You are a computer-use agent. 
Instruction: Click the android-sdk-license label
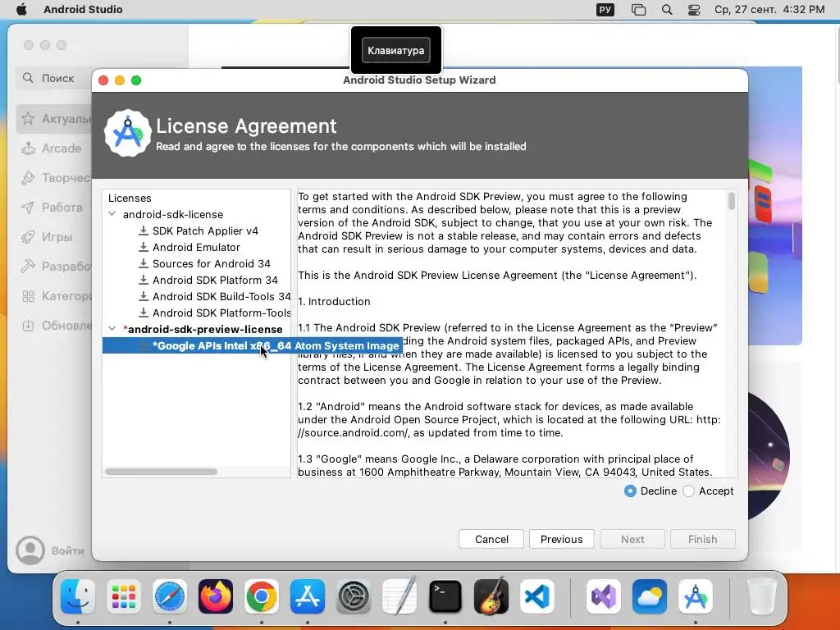(x=173, y=214)
